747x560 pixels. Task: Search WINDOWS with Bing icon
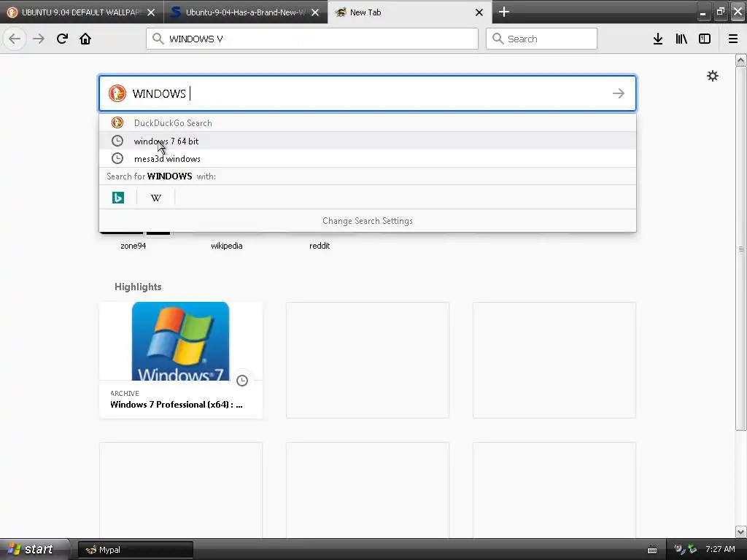point(118,197)
